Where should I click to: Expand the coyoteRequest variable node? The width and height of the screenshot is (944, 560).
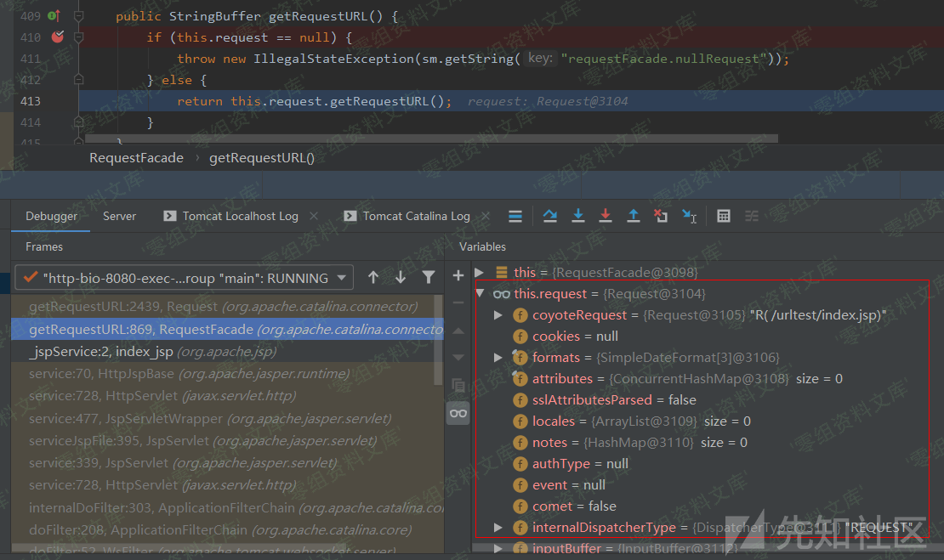coord(498,315)
